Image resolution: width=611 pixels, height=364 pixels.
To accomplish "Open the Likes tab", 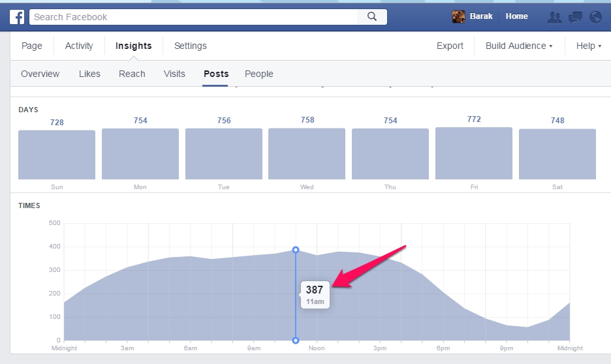I will pyautogui.click(x=89, y=74).
